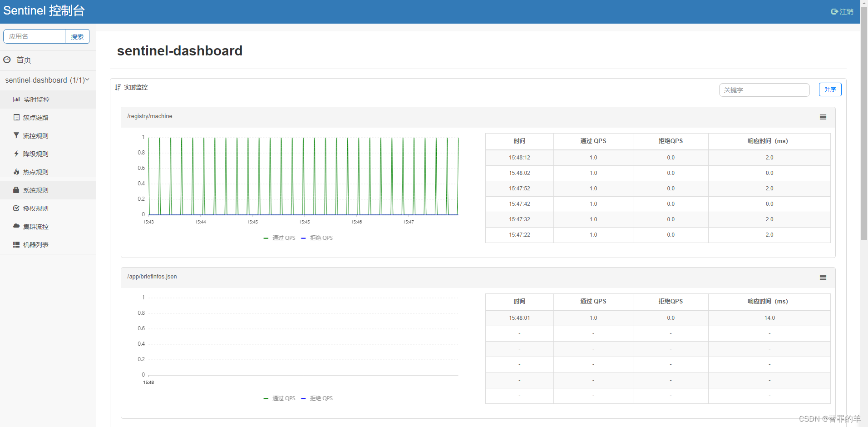Open the /registry/machine chart menu icon

point(823,117)
